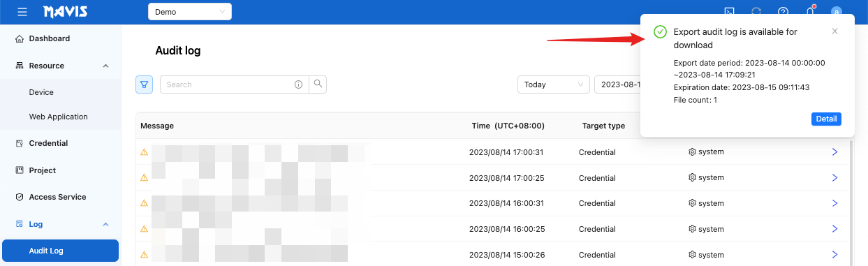Open the terminal console icon
This screenshot has height=266, width=868.
click(729, 12)
